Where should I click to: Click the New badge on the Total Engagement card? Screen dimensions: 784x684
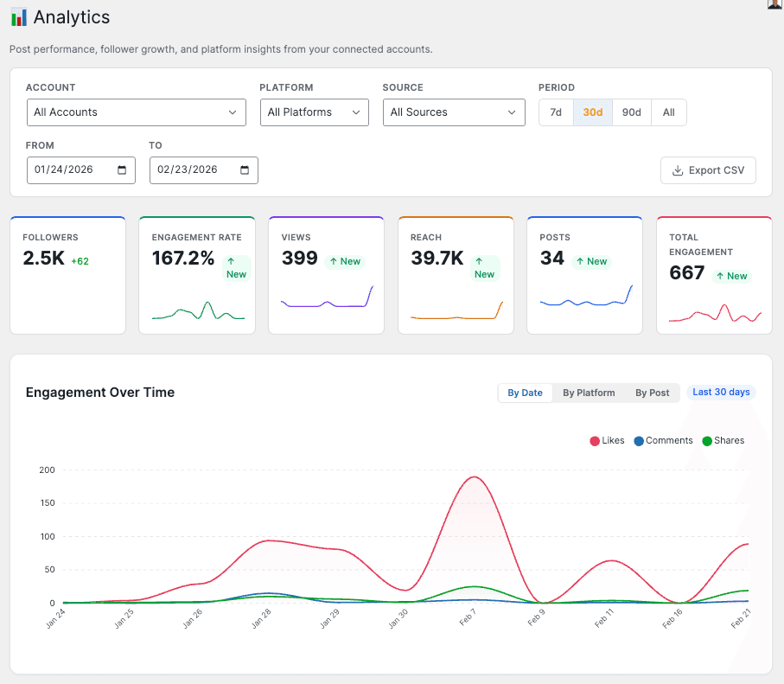(x=731, y=276)
